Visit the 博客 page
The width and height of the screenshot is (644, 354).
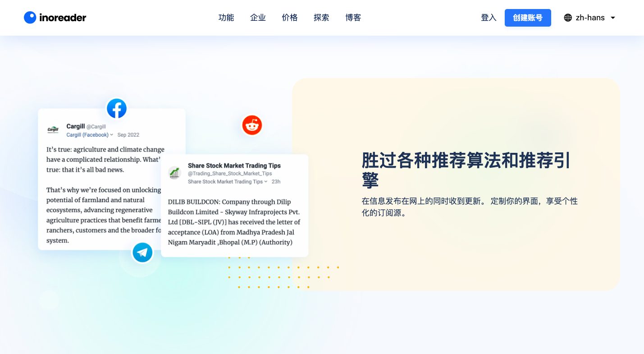353,18
